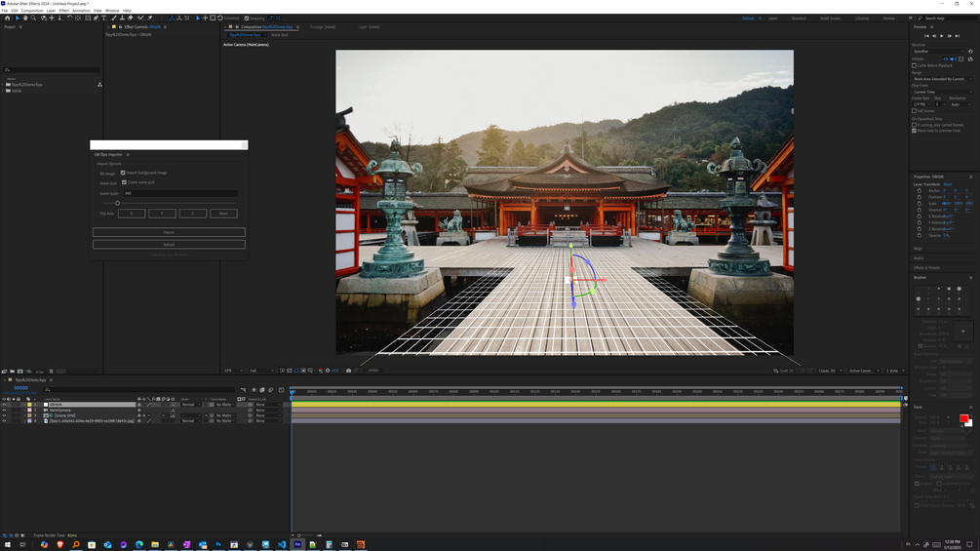Screen dimensions: 980x551
Task: Uncheck Create scene grid option
Action: pos(123,182)
